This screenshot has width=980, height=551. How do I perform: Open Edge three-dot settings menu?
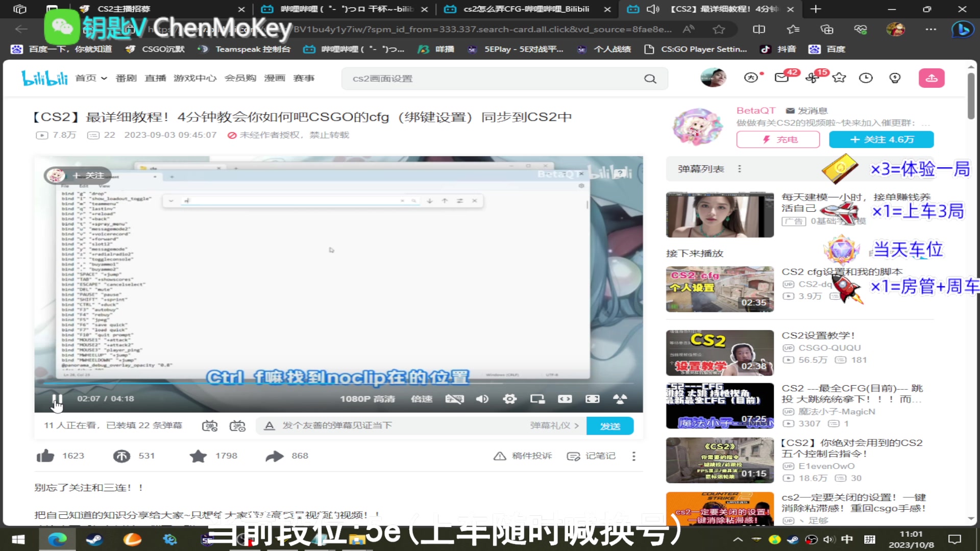click(931, 30)
